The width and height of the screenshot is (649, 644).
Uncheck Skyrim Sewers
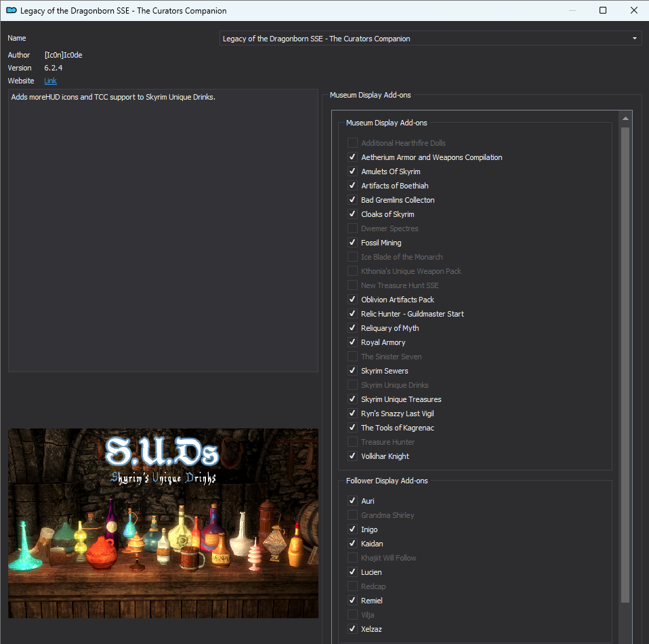click(x=352, y=370)
